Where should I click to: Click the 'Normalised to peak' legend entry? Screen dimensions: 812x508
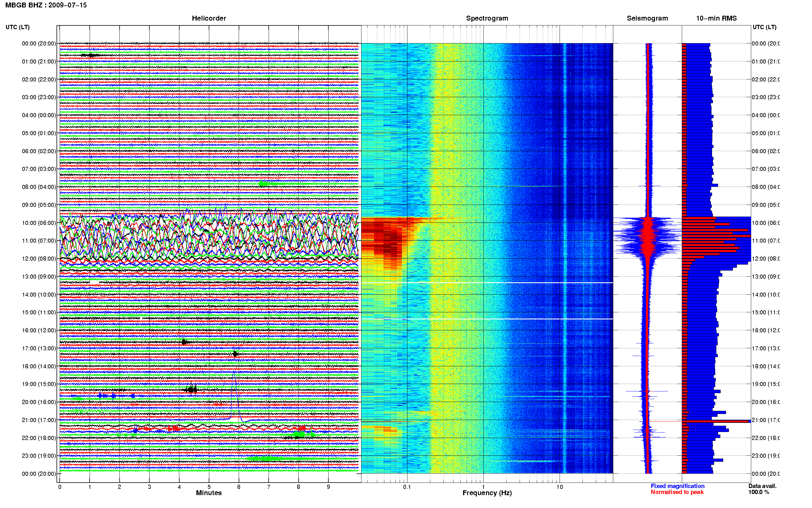pos(677,492)
